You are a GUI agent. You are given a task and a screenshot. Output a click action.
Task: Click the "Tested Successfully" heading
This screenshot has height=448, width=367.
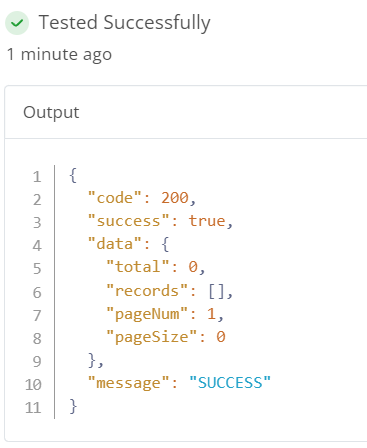(125, 23)
